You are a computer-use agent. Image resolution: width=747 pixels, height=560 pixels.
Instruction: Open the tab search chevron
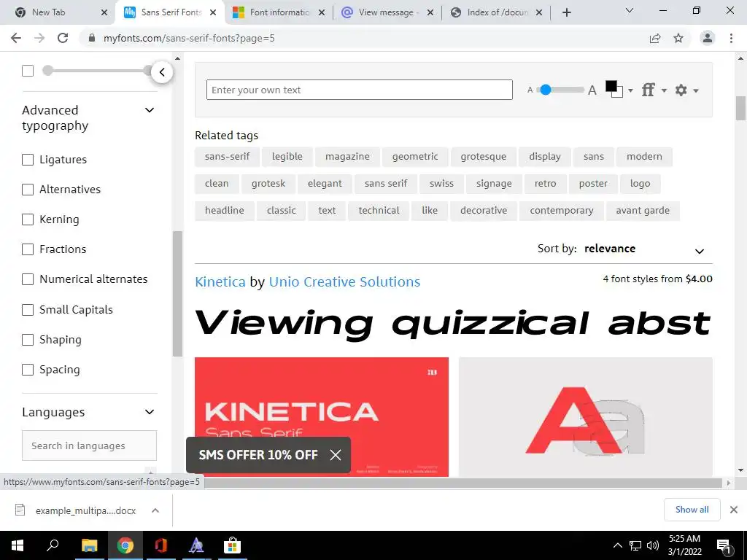[630, 10]
